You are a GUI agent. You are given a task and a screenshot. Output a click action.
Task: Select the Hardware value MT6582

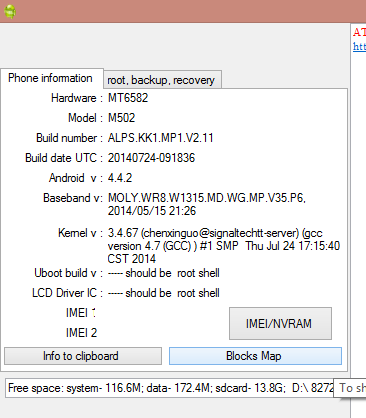coord(128,98)
